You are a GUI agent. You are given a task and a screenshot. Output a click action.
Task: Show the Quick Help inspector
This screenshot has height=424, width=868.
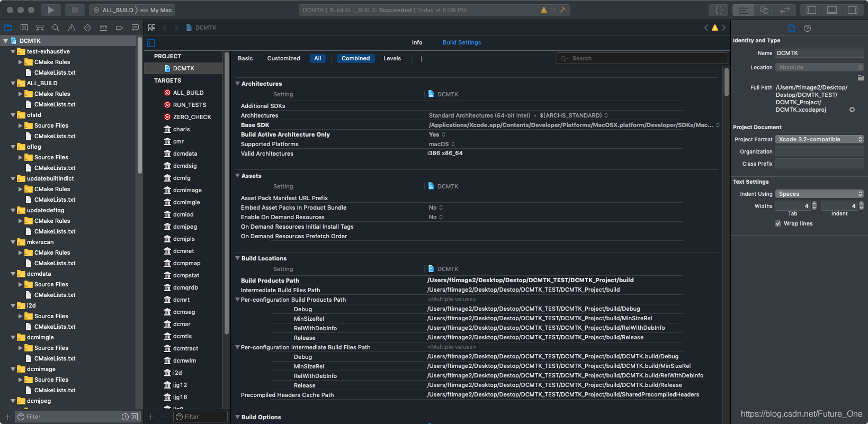pyautogui.click(x=807, y=28)
